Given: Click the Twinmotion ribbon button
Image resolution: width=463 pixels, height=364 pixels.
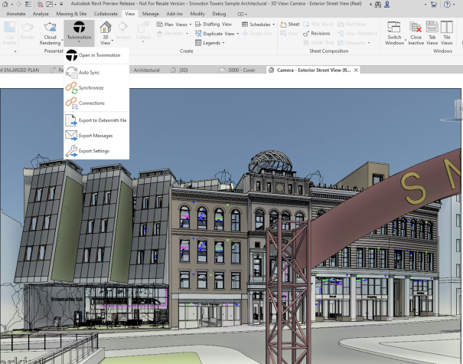Looking at the screenshot, I should [x=79, y=33].
